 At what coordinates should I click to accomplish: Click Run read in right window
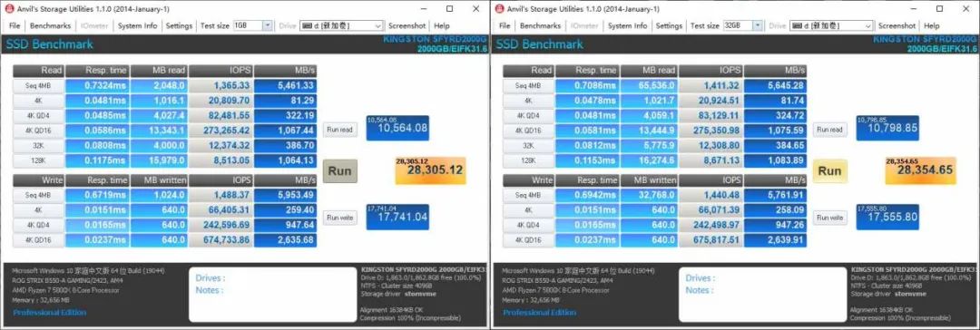830,130
